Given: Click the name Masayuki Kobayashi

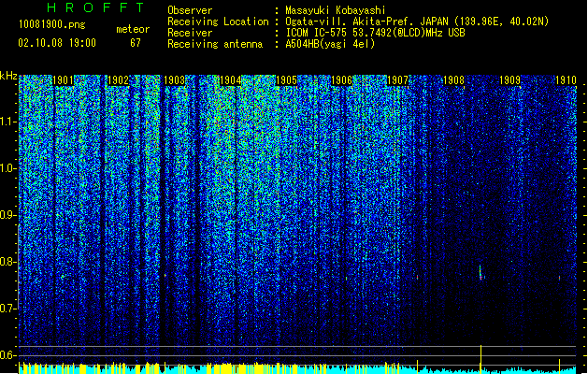Looking at the screenshot, I should click(x=336, y=10).
